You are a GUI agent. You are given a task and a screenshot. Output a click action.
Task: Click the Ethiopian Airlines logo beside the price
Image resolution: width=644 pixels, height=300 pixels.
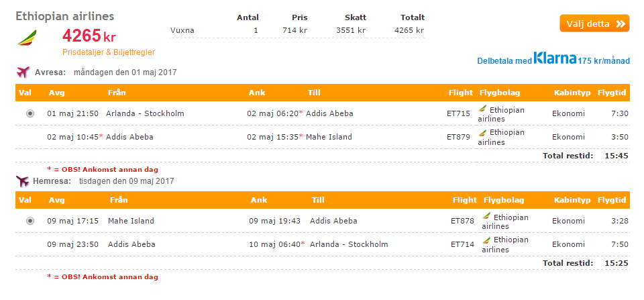click(27, 38)
